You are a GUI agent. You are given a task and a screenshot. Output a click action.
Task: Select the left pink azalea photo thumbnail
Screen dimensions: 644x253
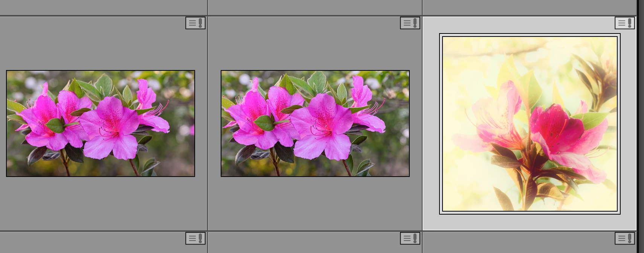(x=101, y=123)
